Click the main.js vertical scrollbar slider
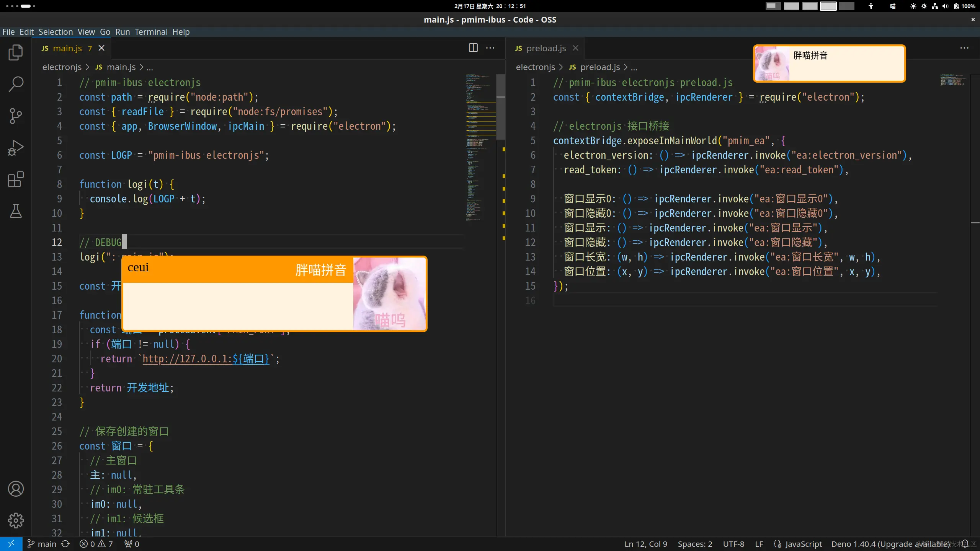Image resolution: width=980 pixels, height=551 pixels. [500, 107]
